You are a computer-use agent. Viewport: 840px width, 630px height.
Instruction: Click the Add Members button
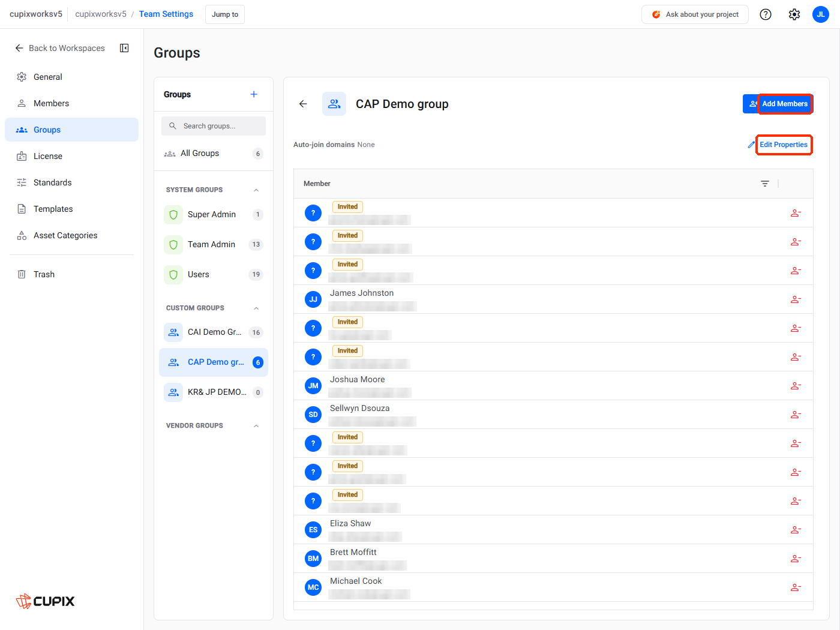click(x=778, y=104)
